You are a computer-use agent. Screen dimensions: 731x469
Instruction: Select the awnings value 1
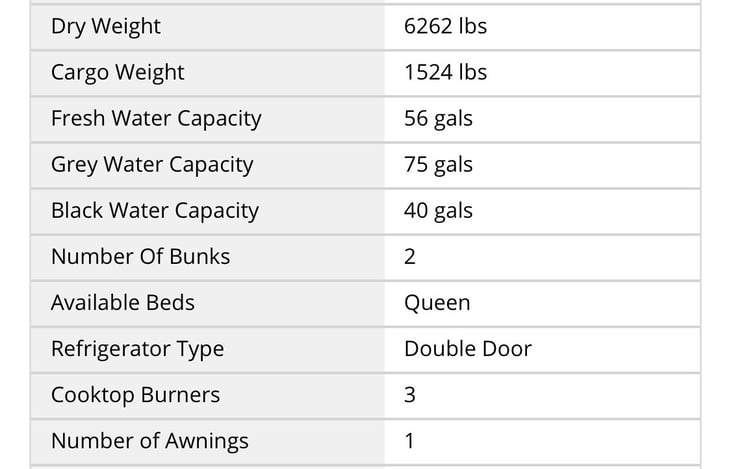pyautogui.click(x=410, y=441)
